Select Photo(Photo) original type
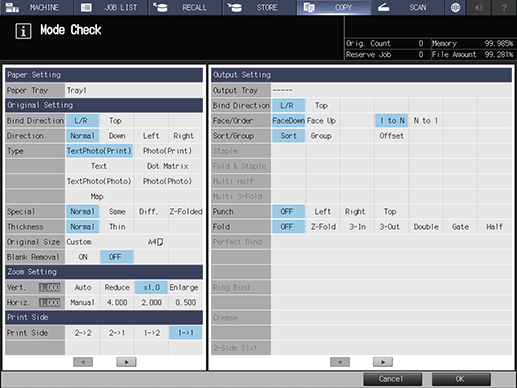The height and width of the screenshot is (388, 517). 168,181
